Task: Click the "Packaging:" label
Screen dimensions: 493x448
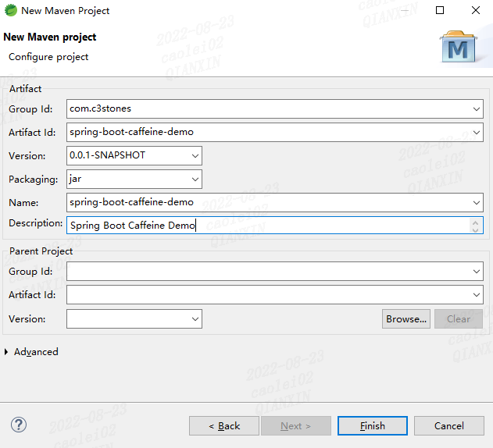Action: pyautogui.click(x=34, y=180)
